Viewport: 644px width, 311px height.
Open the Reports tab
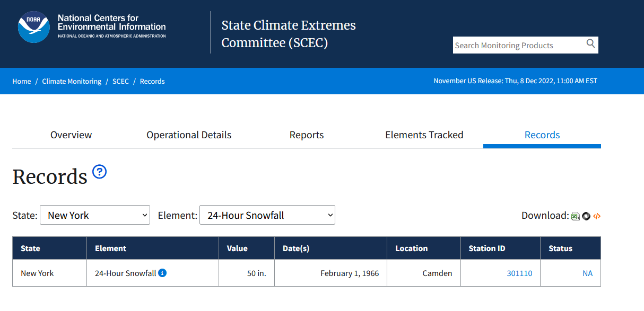point(307,135)
